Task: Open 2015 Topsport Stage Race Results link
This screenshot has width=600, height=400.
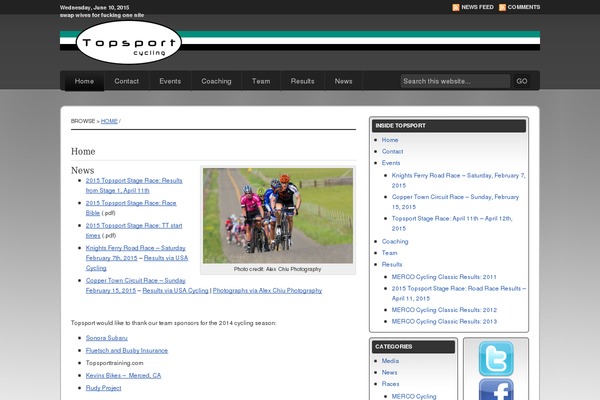Action: pos(134,185)
